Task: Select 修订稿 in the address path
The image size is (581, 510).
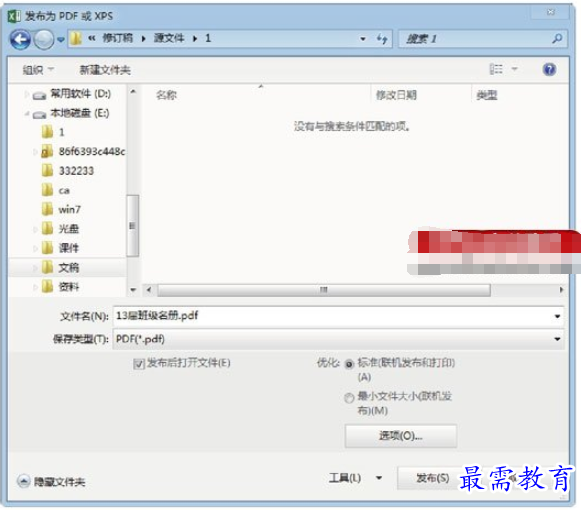Action: click(x=117, y=38)
